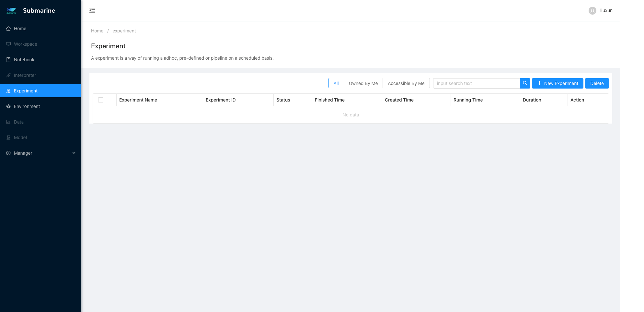Viewport: 644px width, 312px height.
Task: Click the liuxun user avatar icon
Action: click(592, 11)
